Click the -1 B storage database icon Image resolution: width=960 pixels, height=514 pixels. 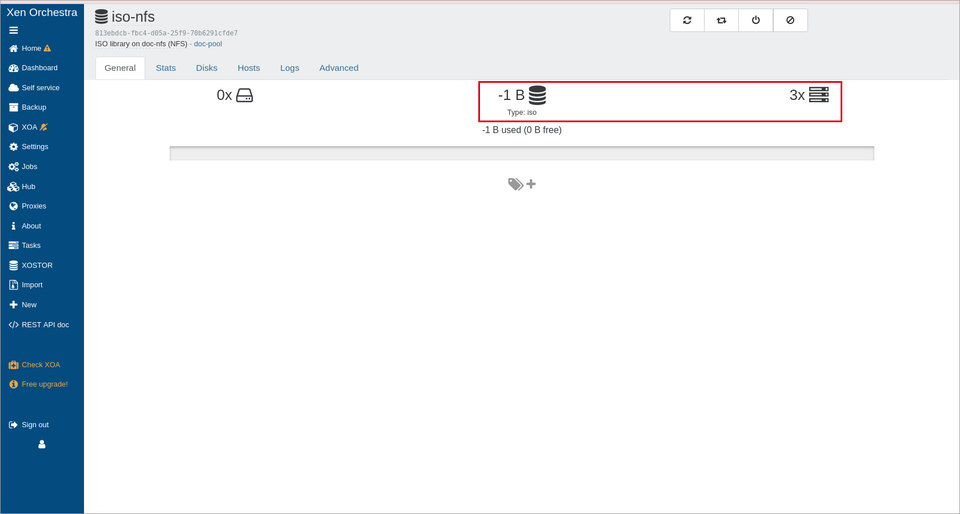click(537, 95)
